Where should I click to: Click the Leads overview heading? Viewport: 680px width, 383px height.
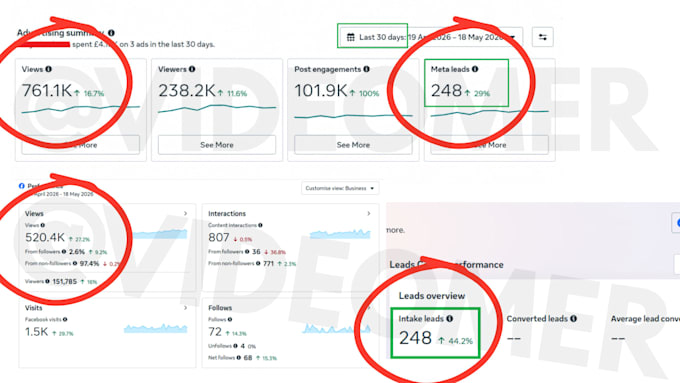[x=432, y=296]
